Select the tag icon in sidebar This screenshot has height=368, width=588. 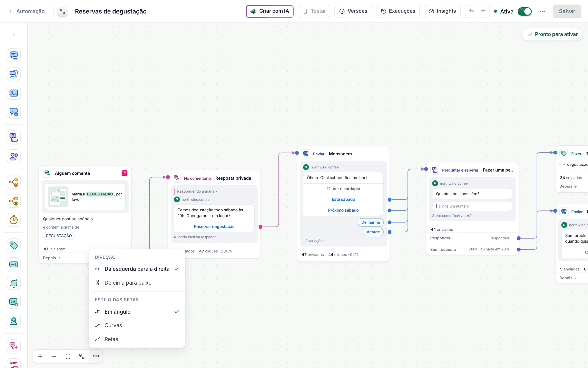(x=14, y=245)
